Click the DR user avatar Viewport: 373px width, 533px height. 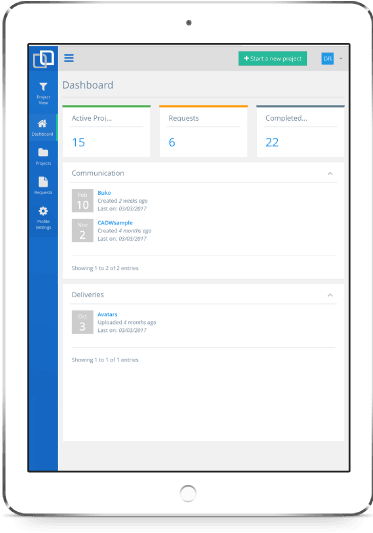coord(327,58)
